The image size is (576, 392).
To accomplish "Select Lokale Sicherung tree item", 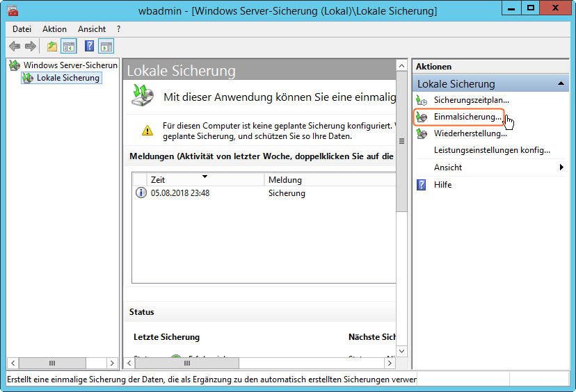I will coord(68,78).
